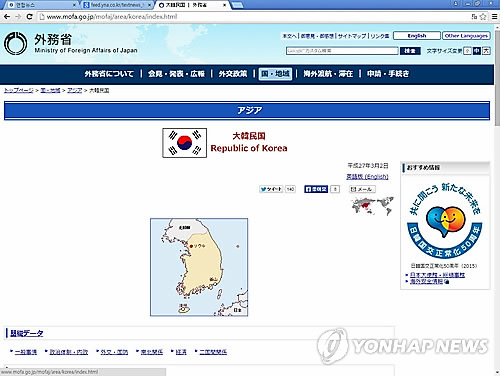Click the browser forward arrow
The width and height of the screenshot is (500, 376).
coord(18,17)
